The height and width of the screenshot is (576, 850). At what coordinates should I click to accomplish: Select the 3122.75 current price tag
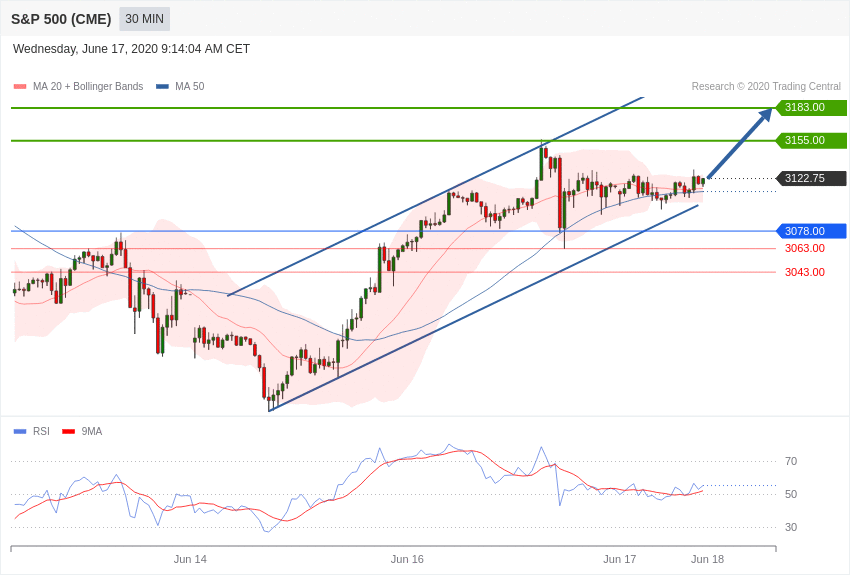812,178
